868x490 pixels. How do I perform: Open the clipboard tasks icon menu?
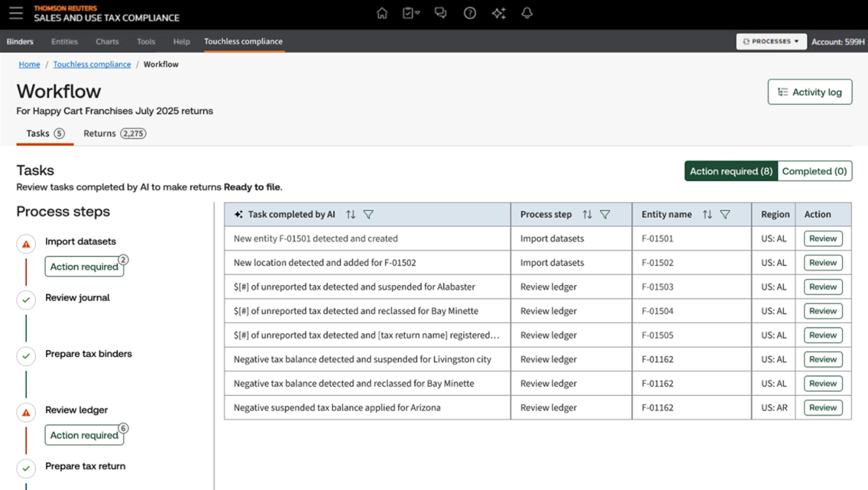click(x=411, y=14)
